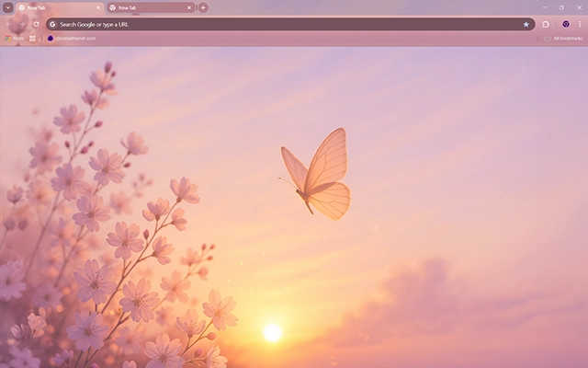Close the Chrome window

click(579, 7)
